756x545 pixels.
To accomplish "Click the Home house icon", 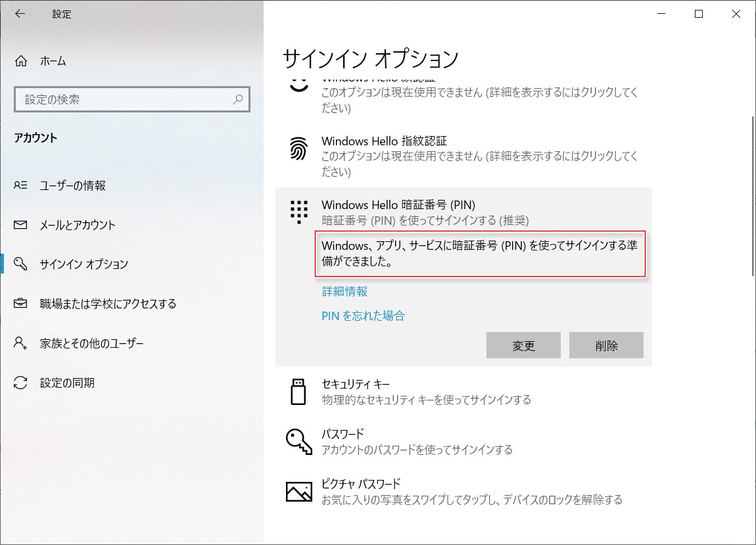I will coord(21,60).
